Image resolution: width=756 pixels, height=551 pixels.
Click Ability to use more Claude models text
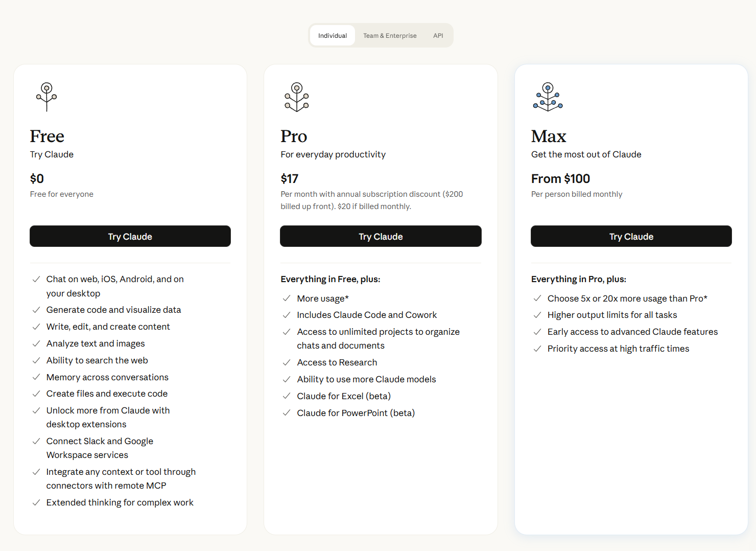[x=366, y=379]
